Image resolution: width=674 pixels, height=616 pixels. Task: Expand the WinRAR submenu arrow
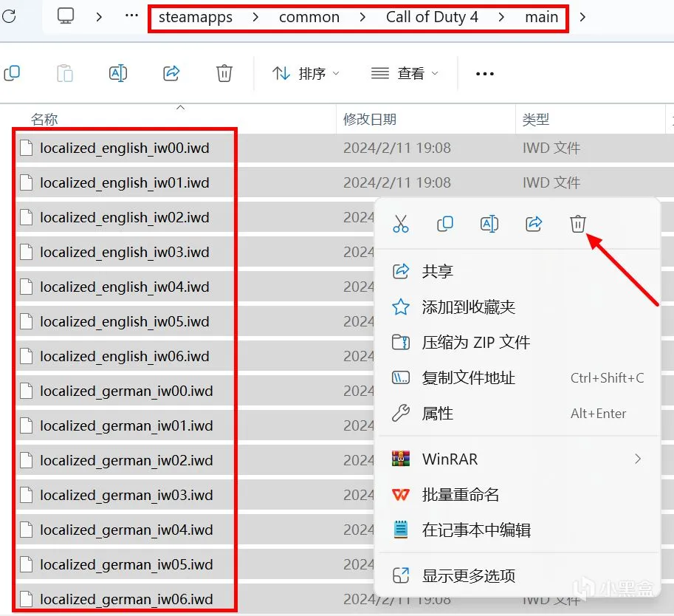coord(638,459)
